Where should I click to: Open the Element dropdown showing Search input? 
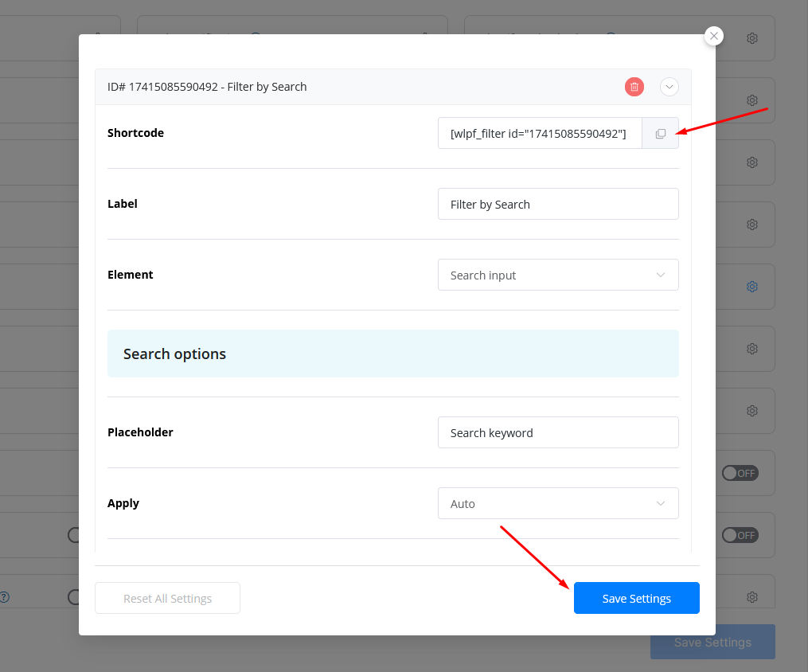558,275
